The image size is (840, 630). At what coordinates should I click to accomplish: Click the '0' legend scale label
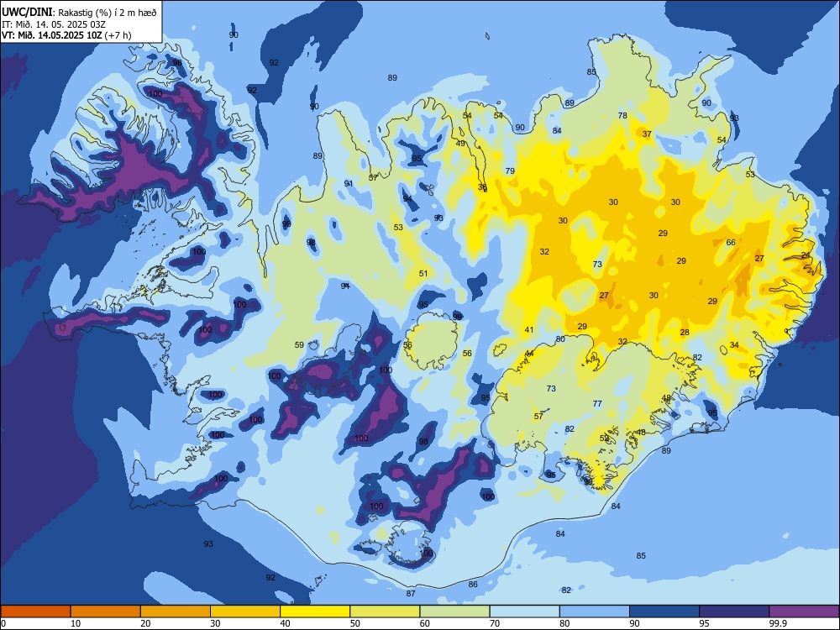tap(3, 623)
